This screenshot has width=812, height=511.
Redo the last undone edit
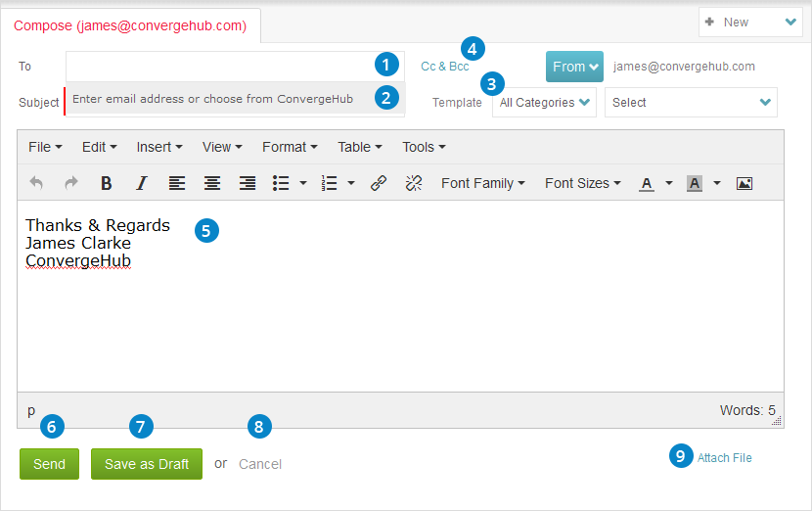pyautogui.click(x=71, y=183)
